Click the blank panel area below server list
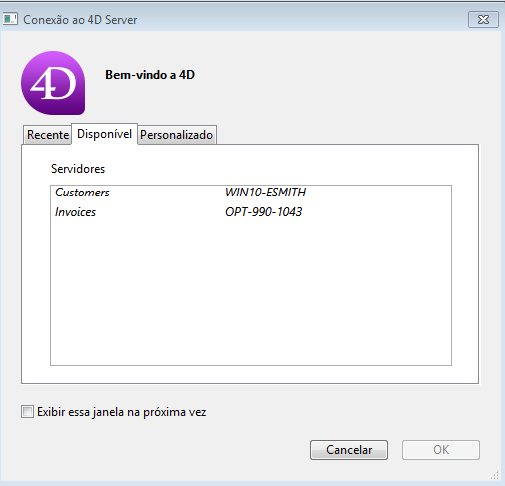The image size is (505, 486). tap(250, 374)
